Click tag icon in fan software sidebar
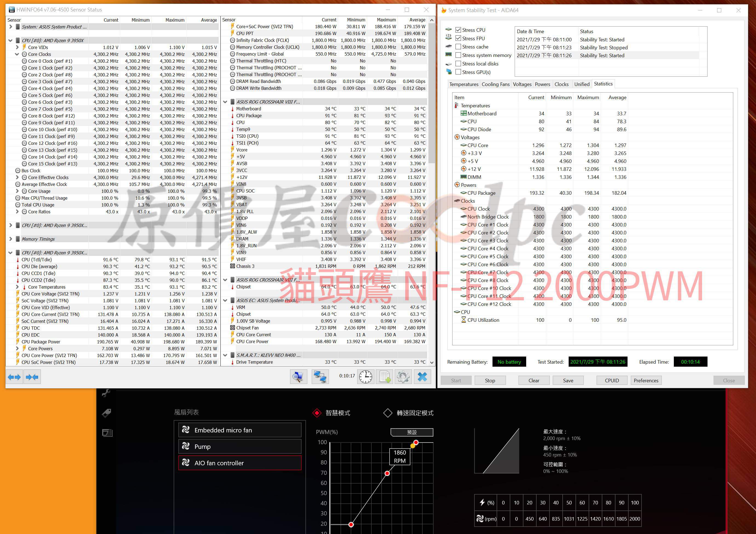Viewport: 756px width, 534px height. pyautogui.click(x=106, y=413)
